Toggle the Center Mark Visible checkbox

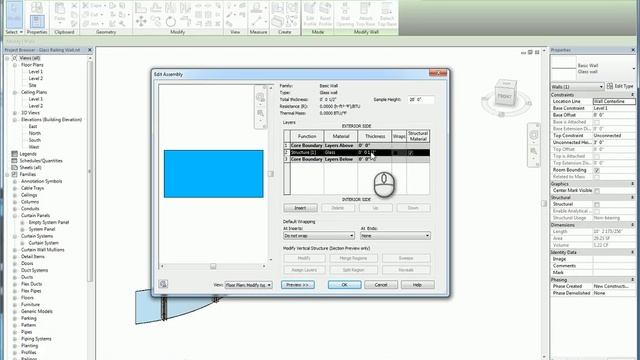[x=597, y=191]
